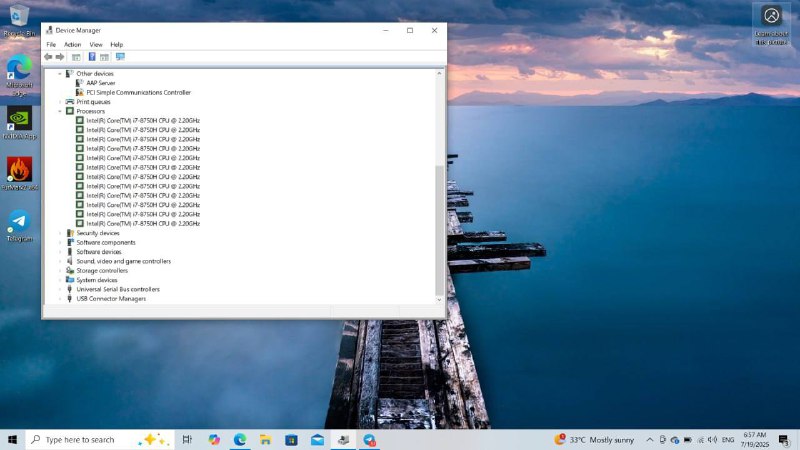Image resolution: width=800 pixels, height=450 pixels.
Task: Select PCI Simple Communications Controller device
Action: (138, 92)
